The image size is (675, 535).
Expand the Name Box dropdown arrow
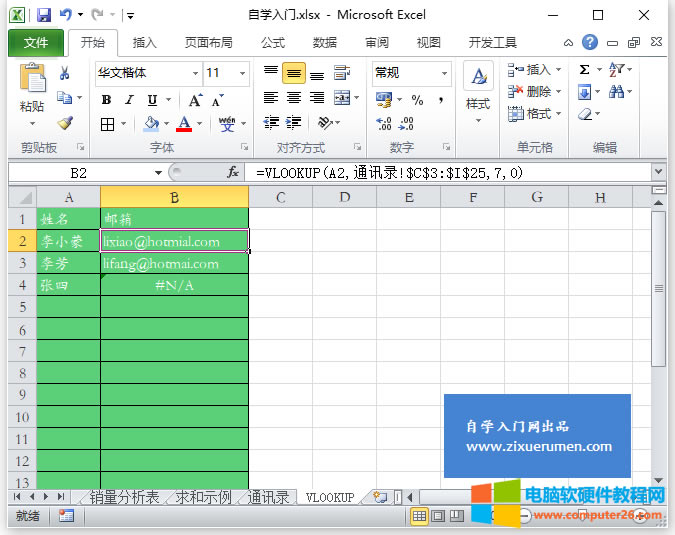(158, 172)
